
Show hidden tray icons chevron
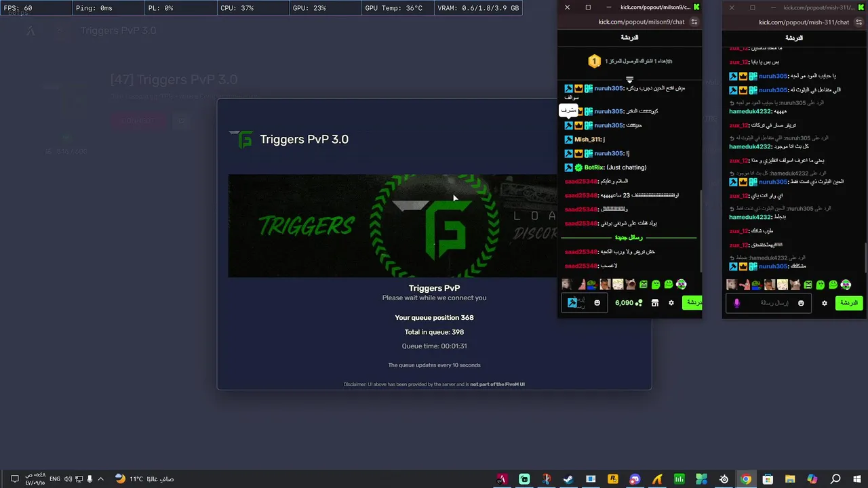101,479
